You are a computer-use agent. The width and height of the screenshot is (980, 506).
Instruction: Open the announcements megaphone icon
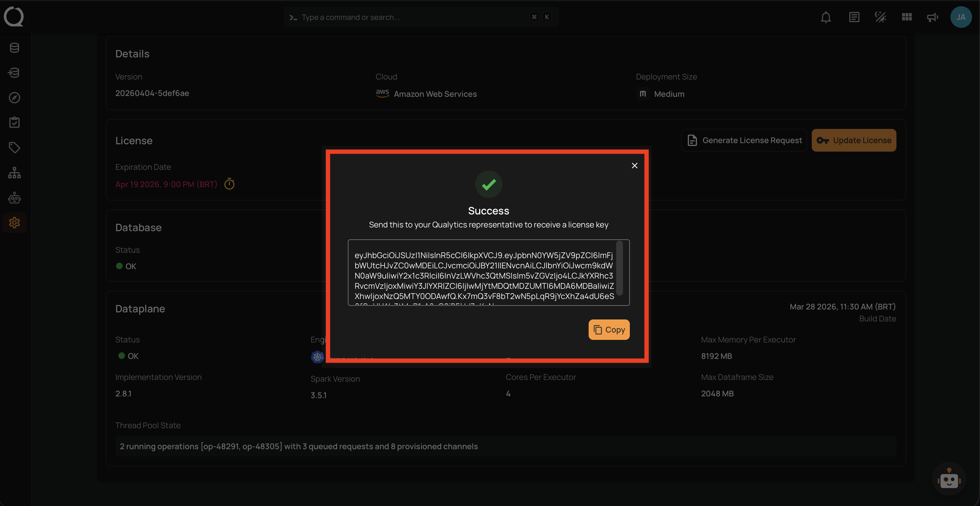pyautogui.click(x=933, y=17)
